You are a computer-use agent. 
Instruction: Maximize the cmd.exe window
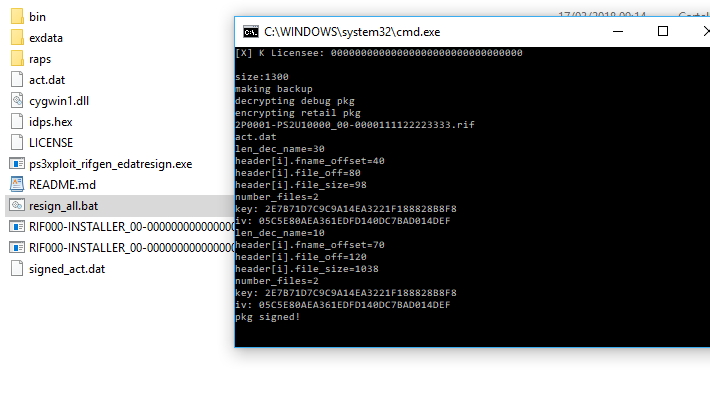tap(663, 31)
